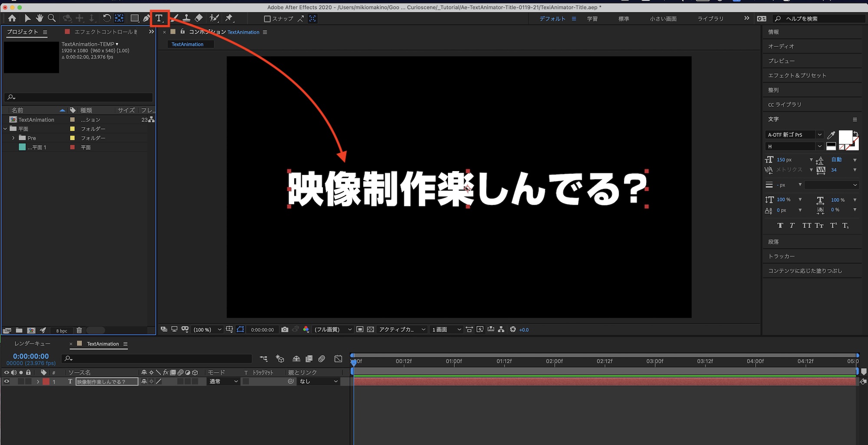The width and height of the screenshot is (868, 445).
Task: Delete selected project item with trash icon
Action: tap(79, 330)
